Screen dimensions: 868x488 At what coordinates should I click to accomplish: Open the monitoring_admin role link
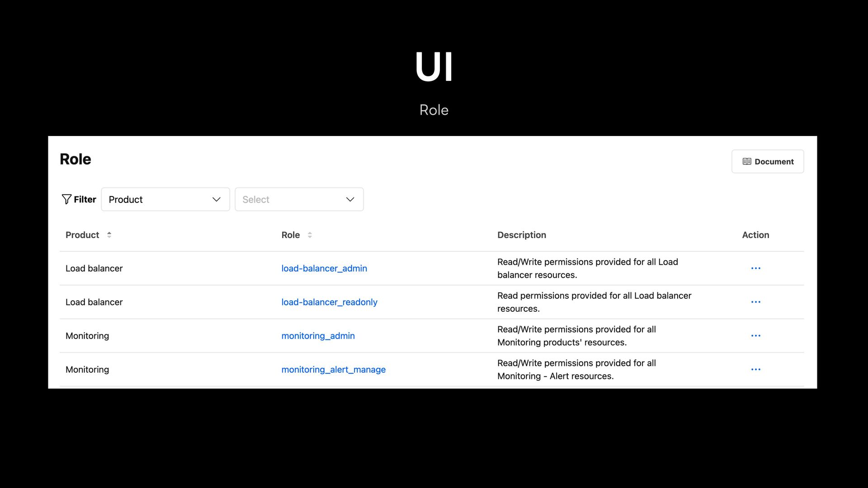pyautogui.click(x=318, y=336)
